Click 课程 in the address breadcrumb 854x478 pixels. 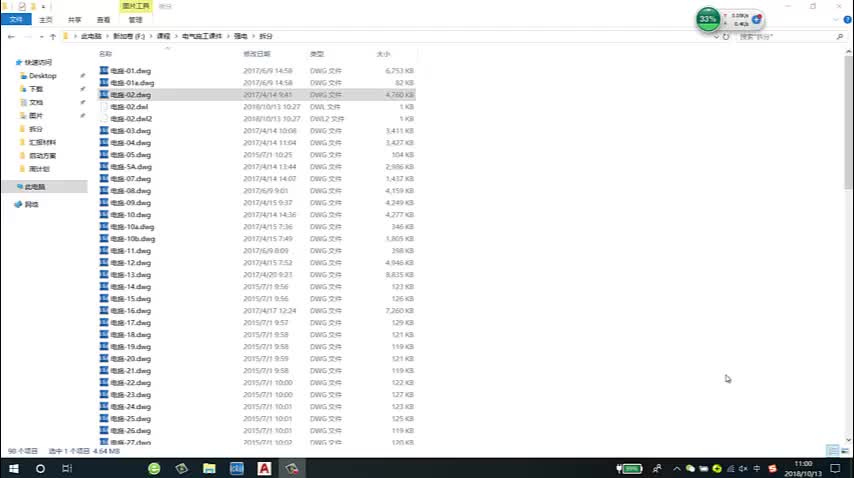tap(163, 36)
